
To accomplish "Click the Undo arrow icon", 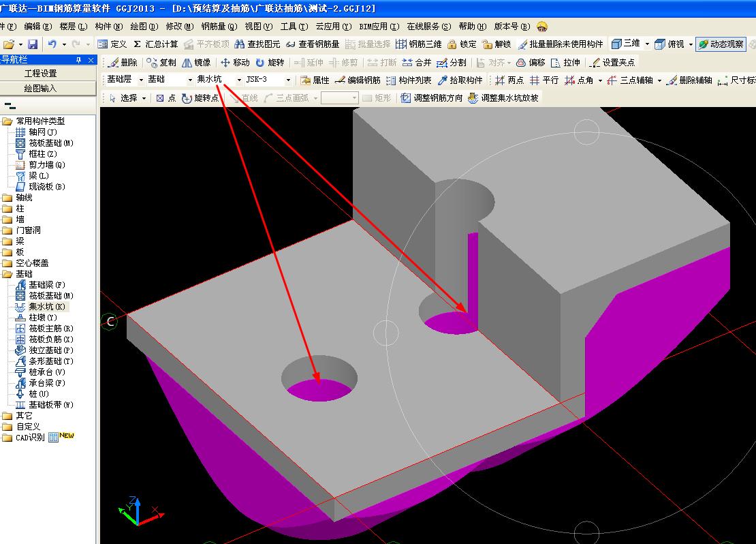I will (x=52, y=44).
